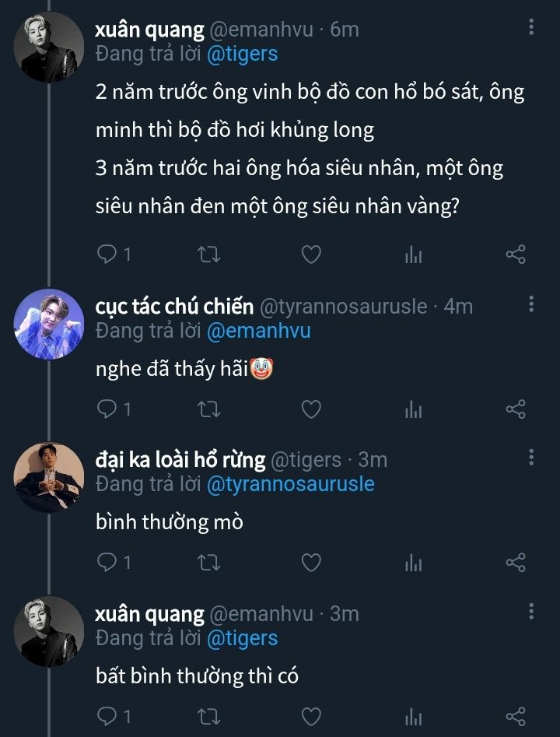560x737 pixels.
Task: Share the "bất bình thường thì có" tweet
Action: pyautogui.click(x=516, y=716)
